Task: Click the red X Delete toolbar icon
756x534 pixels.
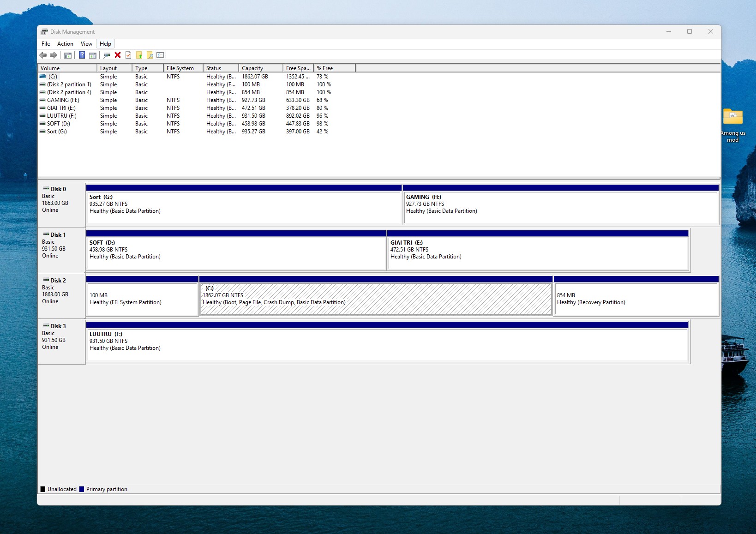Action: click(x=118, y=55)
